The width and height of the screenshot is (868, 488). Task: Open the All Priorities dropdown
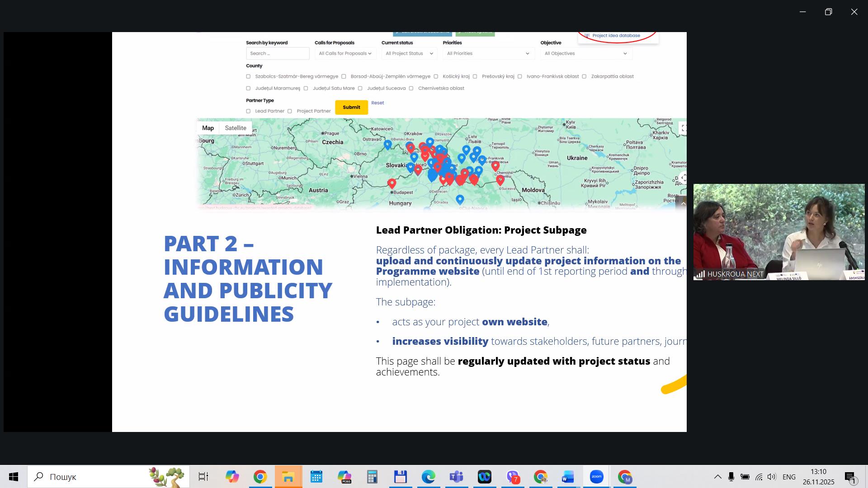[x=488, y=53]
